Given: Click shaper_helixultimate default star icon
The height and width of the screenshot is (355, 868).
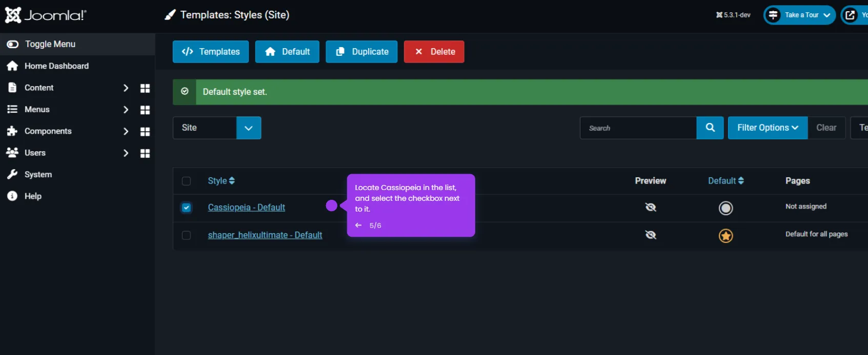Looking at the screenshot, I should (x=726, y=236).
